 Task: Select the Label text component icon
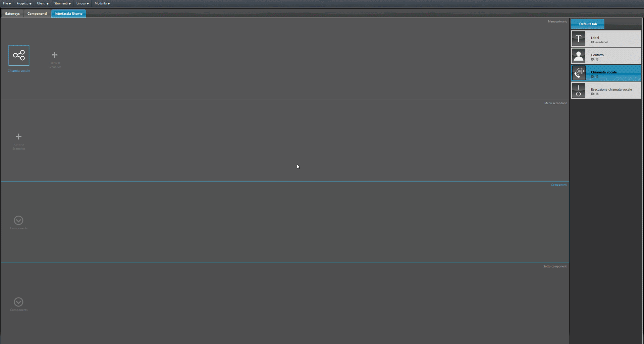[579, 39]
